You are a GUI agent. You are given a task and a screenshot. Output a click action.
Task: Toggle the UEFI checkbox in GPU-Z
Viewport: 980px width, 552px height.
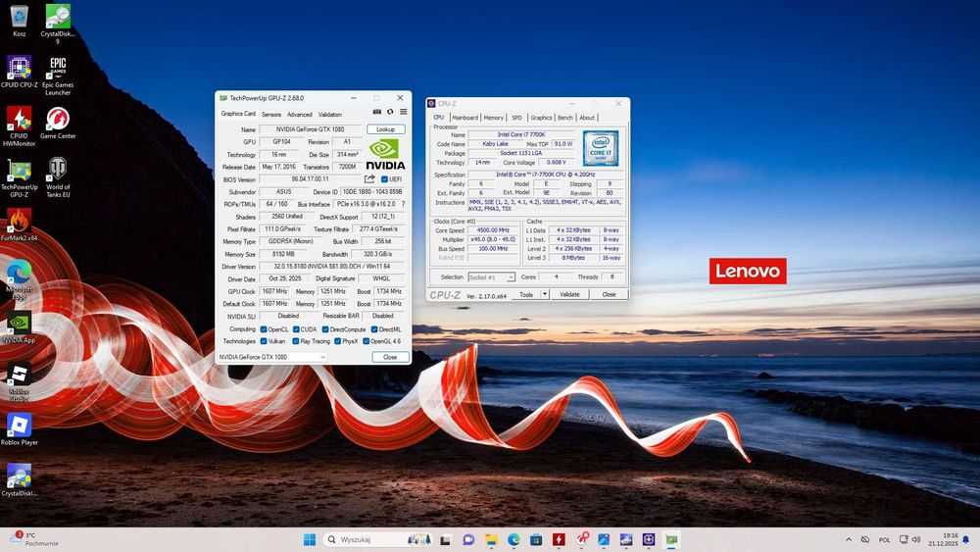(x=384, y=179)
